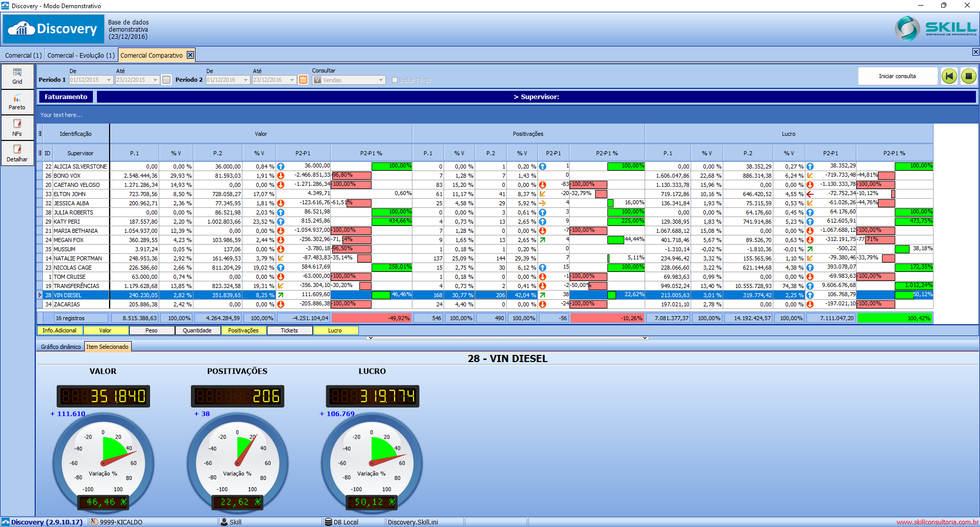This screenshot has height=527, width=980.
Task: Click the Detalhar sidebar button
Action: click(17, 153)
